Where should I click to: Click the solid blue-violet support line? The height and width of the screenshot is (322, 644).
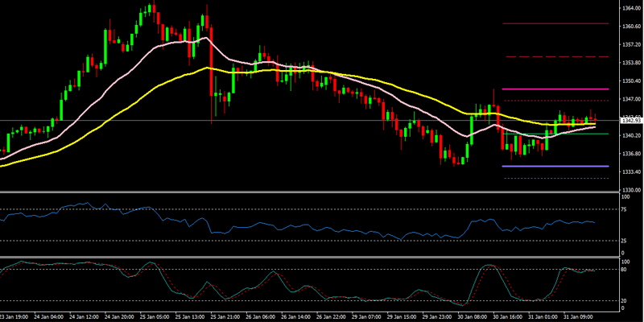coord(555,166)
